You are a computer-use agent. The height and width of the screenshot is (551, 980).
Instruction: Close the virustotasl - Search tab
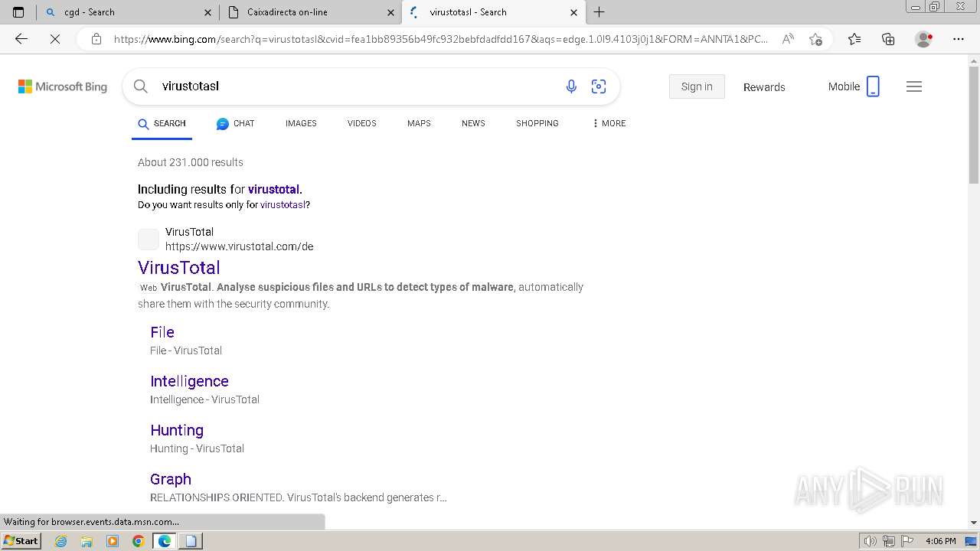(574, 12)
